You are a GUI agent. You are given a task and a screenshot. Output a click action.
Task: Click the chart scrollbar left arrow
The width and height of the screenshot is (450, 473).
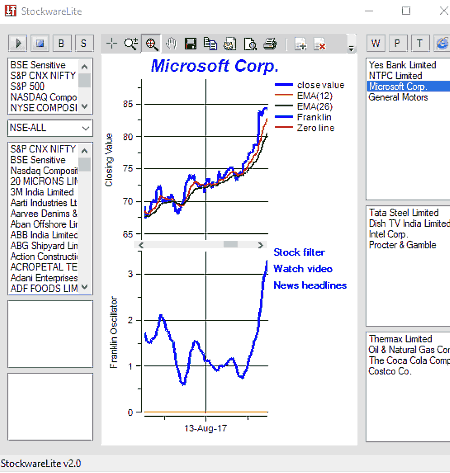141,245
